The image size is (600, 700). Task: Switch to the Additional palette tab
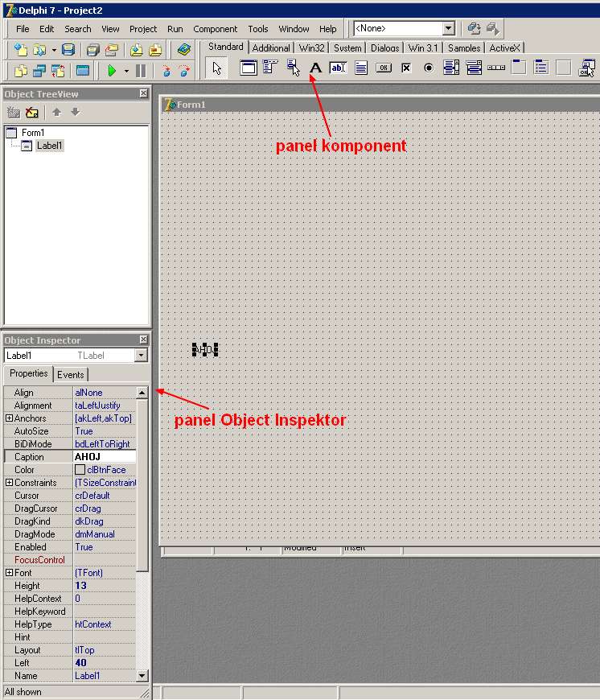click(271, 47)
